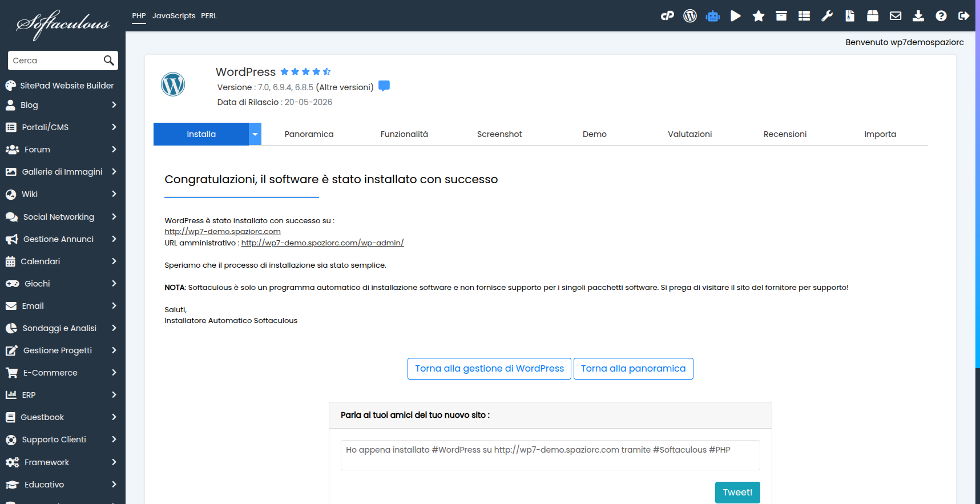Open the Demo tab
Viewport: 980px width, 504px height.
point(595,134)
